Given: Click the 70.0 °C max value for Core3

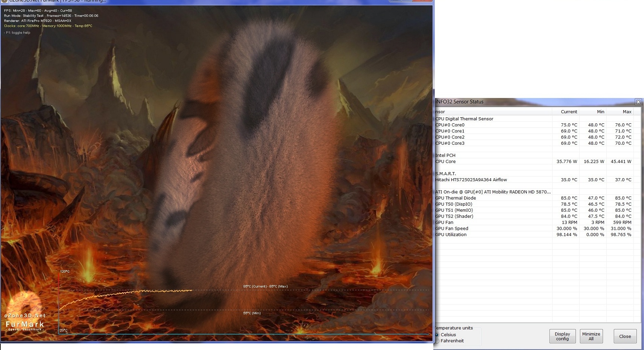Looking at the screenshot, I should click(623, 143).
